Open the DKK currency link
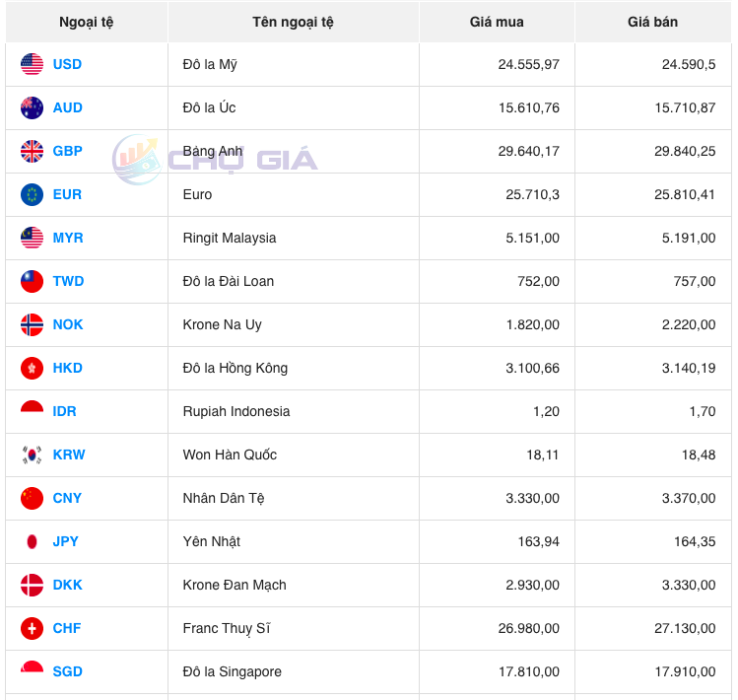This screenshot has width=738, height=700. pyautogui.click(x=67, y=585)
